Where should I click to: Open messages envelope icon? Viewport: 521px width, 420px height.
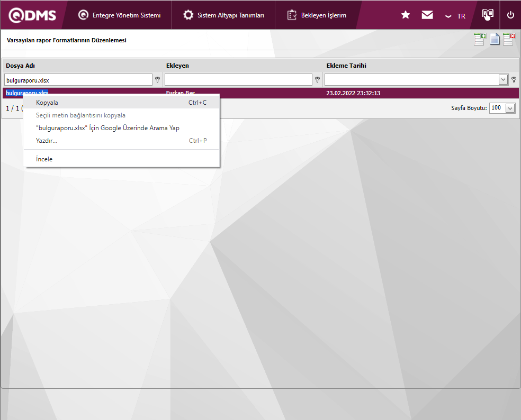[427, 15]
